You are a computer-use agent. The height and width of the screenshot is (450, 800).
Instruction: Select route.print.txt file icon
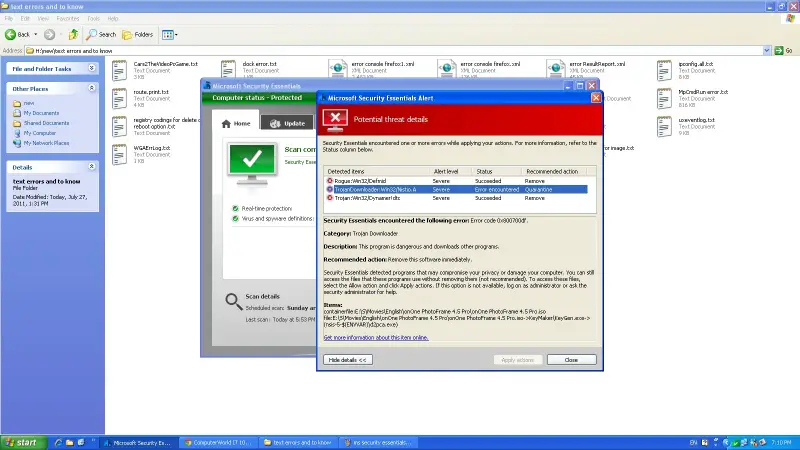pyautogui.click(x=119, y=98)
